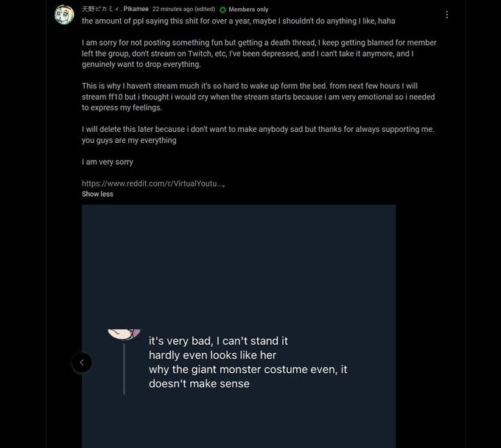
Task: Click the 'giant monster costume' quote line
Action: tap(248, 369)
